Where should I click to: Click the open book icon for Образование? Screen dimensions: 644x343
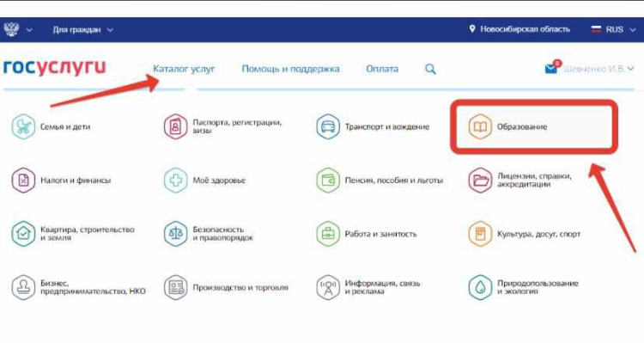pyautogui.click(x=480, y=126)
